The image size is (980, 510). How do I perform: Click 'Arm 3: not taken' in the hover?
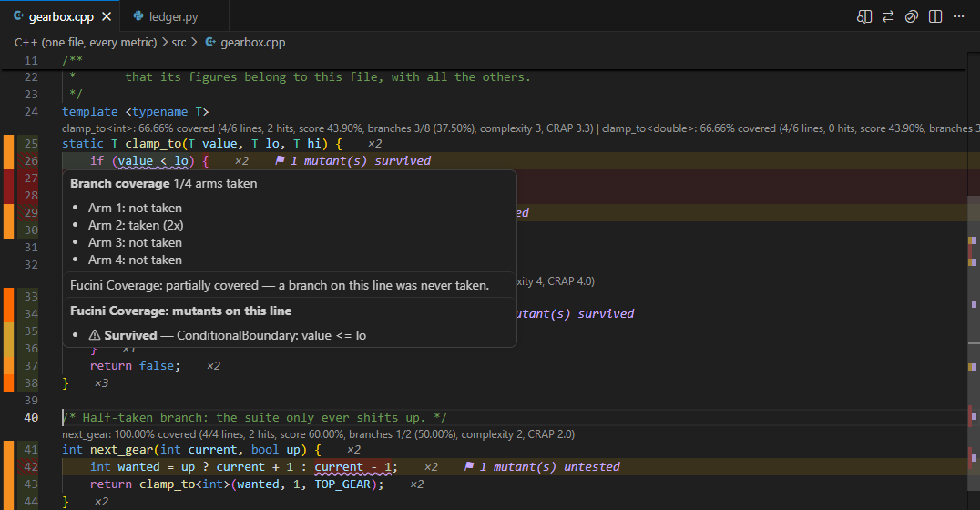(135, 242)
